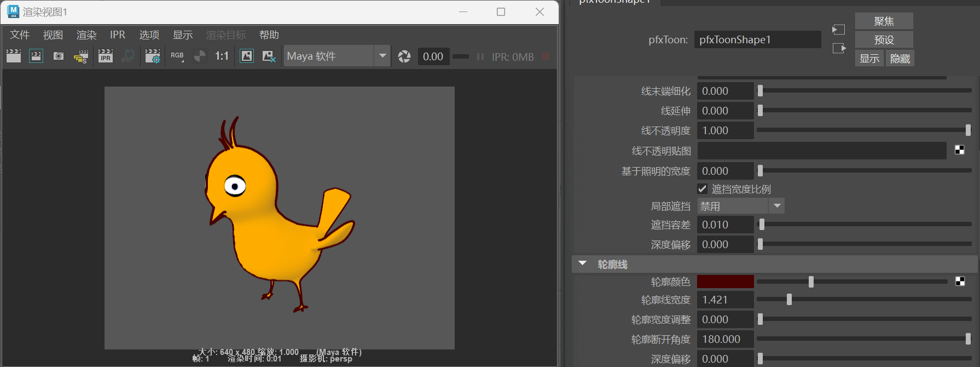Click the 线延伸 slider

tap(864, 111)
